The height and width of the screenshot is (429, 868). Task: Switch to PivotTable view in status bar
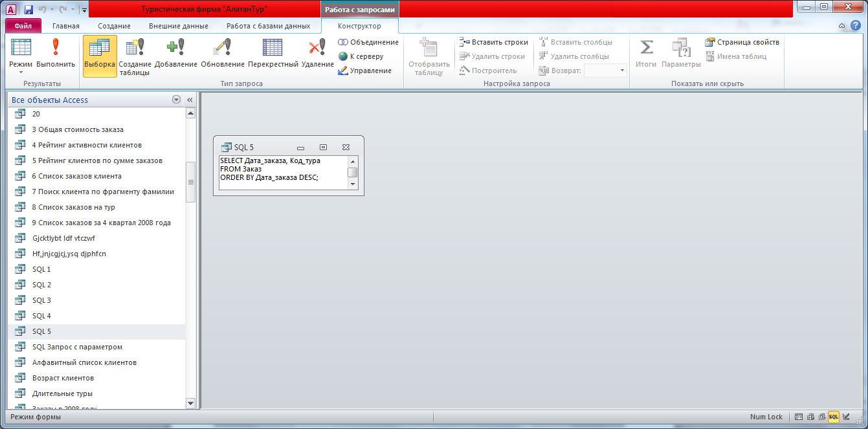tap(810, 417)
